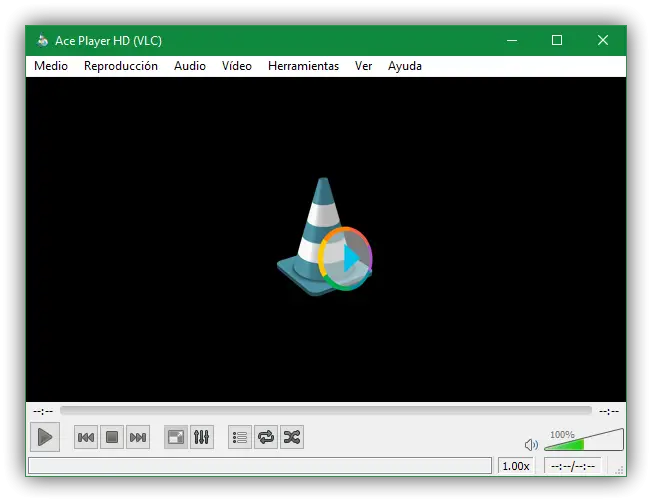The height and width of the screenshot is (502, 652).
Task: Open the Ayuda menu
Action: click(405, 66)
